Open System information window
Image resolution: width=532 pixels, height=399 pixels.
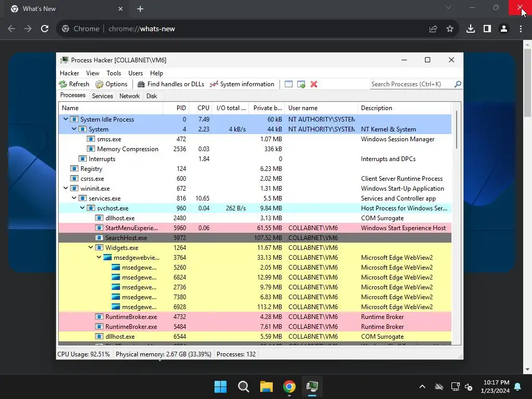pos(242,84)
